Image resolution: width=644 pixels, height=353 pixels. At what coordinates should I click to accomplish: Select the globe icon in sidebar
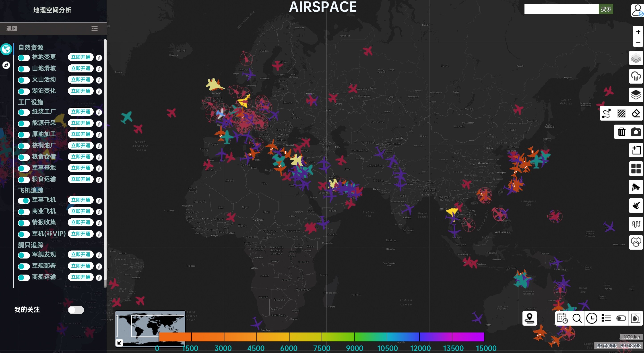[6, 49]
